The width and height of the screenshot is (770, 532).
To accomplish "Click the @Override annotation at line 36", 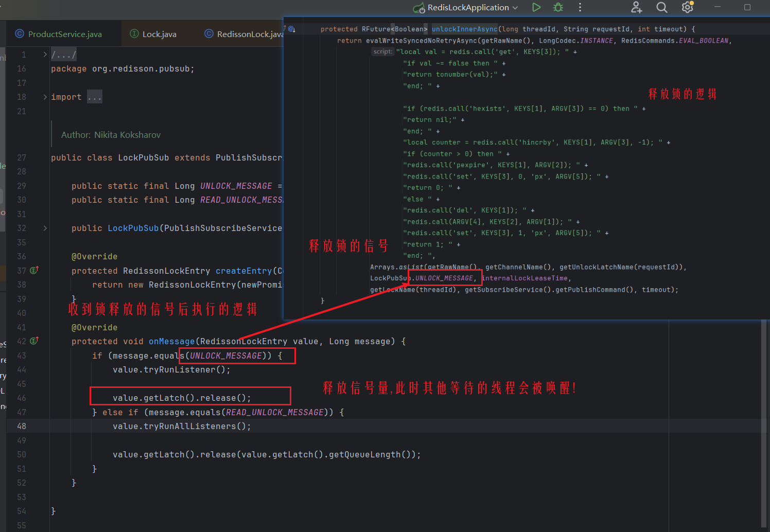I will pos(94,256).
